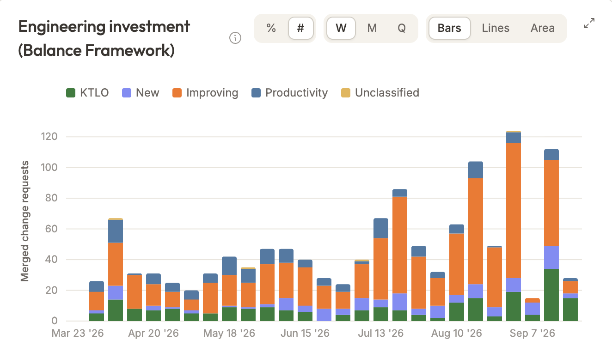Image resolution: width=612 pixels, height=364 pixels.
Task: Expand chart to fullscreen with arrows icon
Action: pos(589,23)
